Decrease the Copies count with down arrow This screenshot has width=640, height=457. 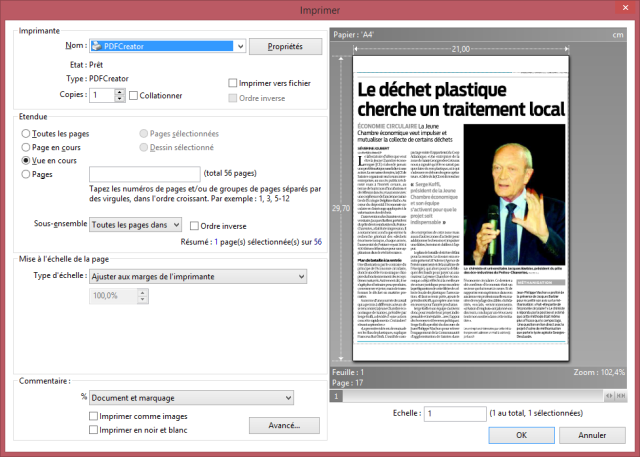coord(120,99)
